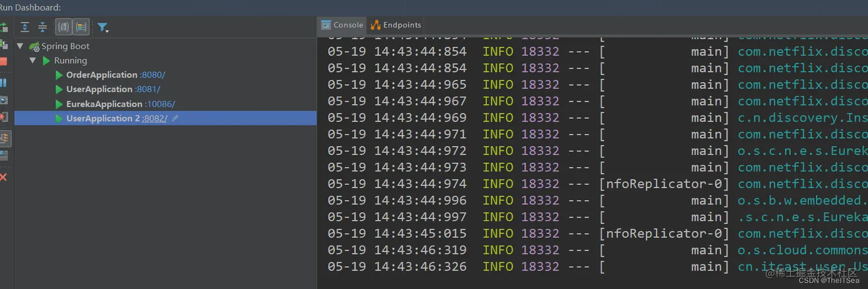
Task: Switch to the Console tab
Action: (342, 25)
